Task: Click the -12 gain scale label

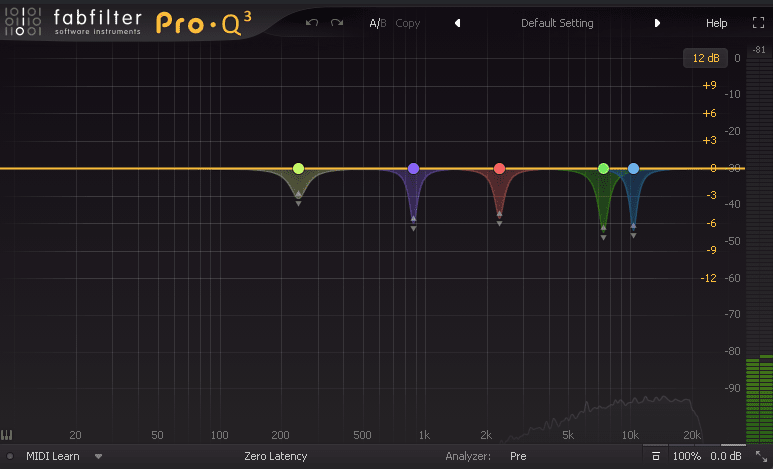Action: tap(708, 278)
